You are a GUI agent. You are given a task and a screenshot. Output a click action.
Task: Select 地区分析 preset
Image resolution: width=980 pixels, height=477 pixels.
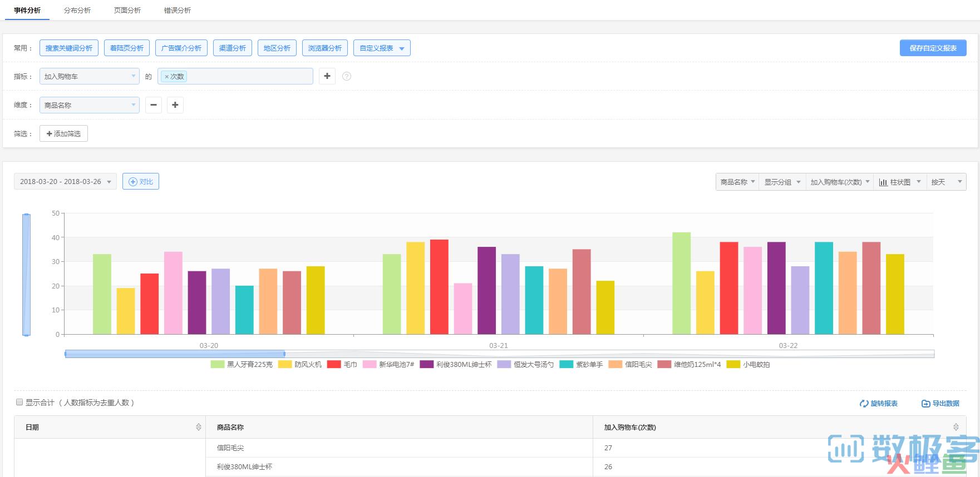click(277, 48)
